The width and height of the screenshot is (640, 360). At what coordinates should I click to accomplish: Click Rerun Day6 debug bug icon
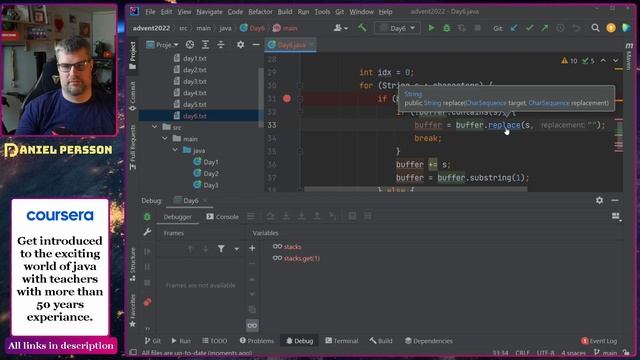pyautogui.click(x=147, y=217)
